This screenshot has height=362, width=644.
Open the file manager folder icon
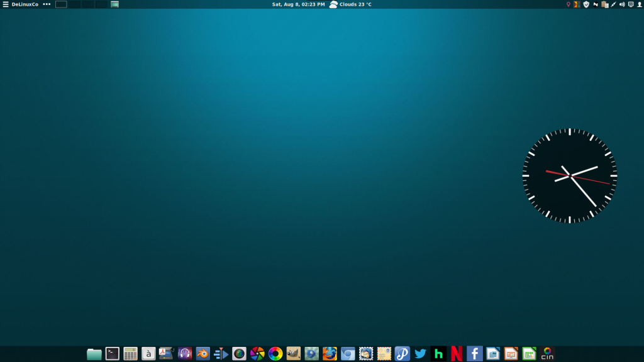pos(94,354)
